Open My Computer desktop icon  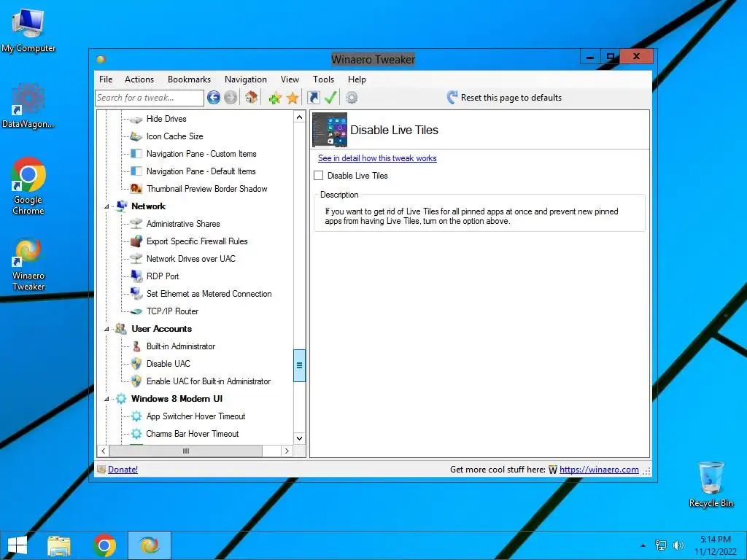[x=28, y=31]
